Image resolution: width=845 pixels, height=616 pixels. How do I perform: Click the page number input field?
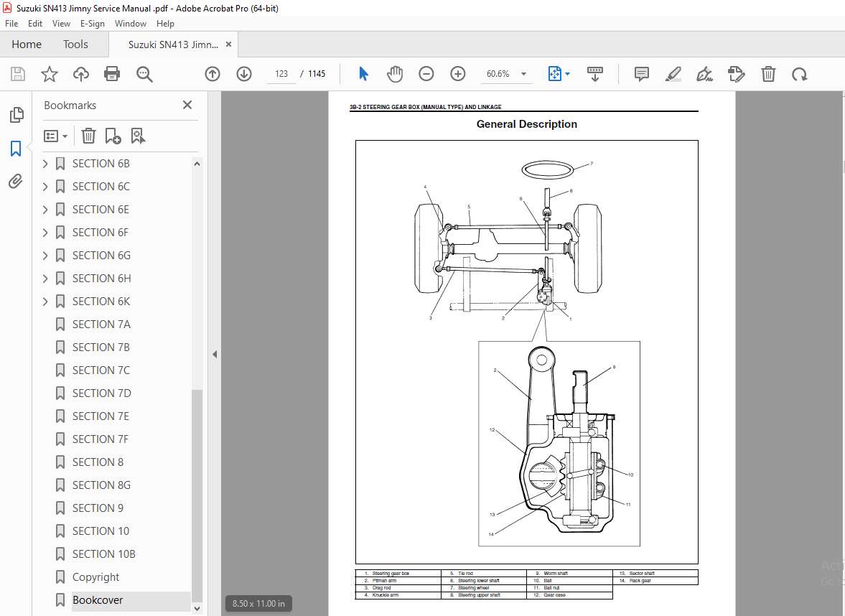[x=281, y=74]
